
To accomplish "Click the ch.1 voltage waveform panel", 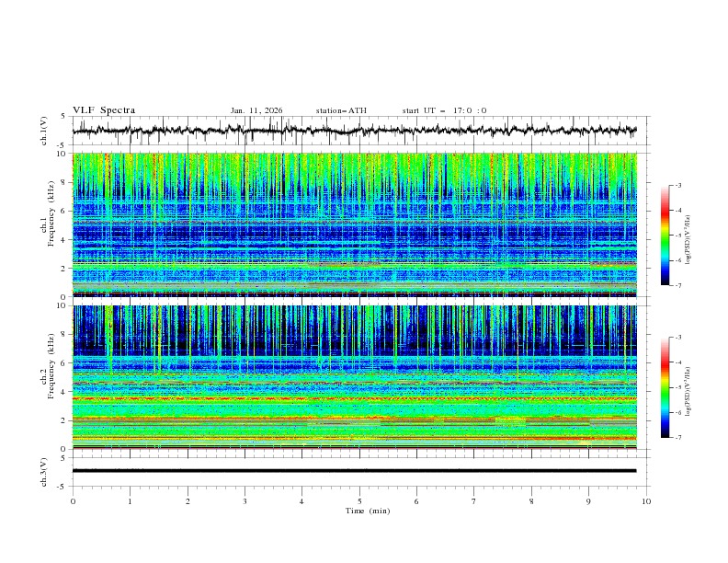I will 358,131.
